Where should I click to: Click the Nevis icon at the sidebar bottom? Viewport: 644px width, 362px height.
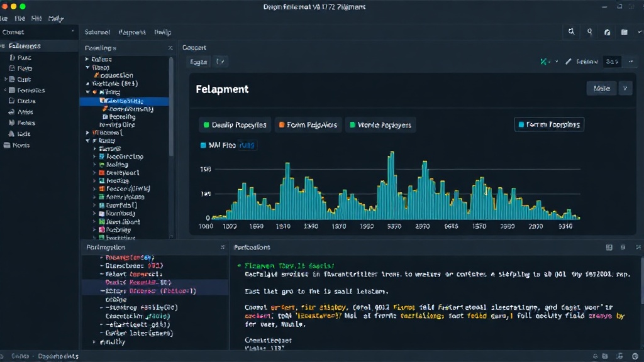7,145
